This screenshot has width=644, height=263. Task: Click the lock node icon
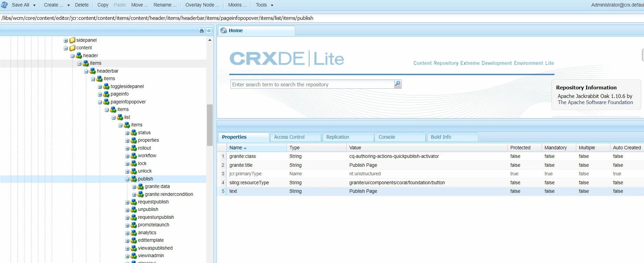point(134,163)
